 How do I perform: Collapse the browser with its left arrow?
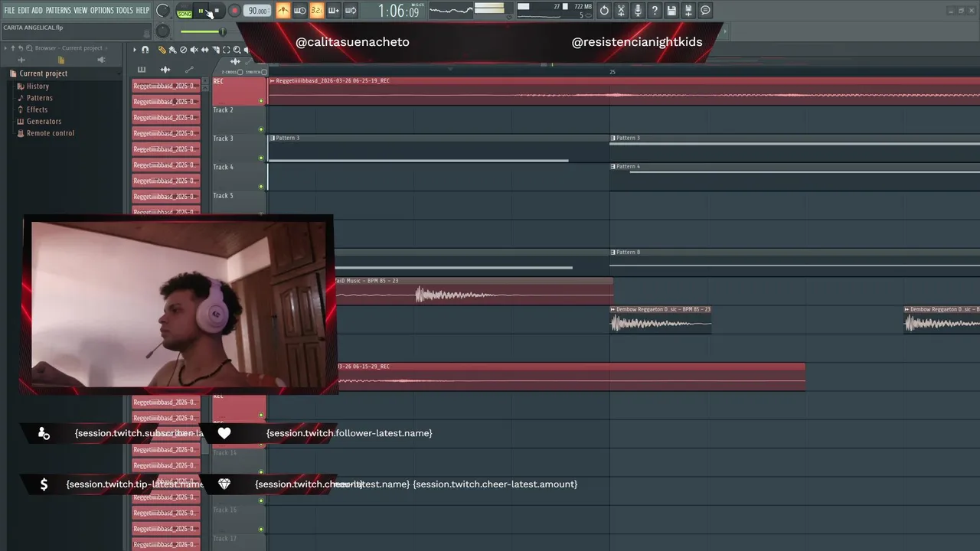coord(5,48)
